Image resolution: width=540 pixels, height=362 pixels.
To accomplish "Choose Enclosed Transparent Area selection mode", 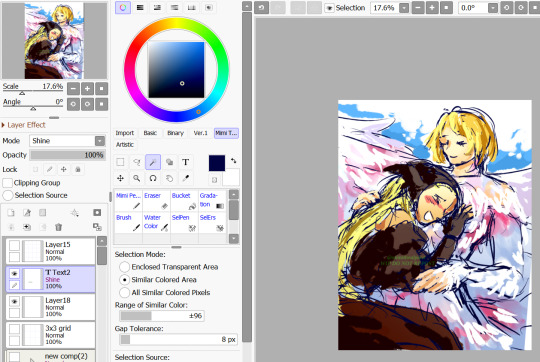I will click(124, 267).
